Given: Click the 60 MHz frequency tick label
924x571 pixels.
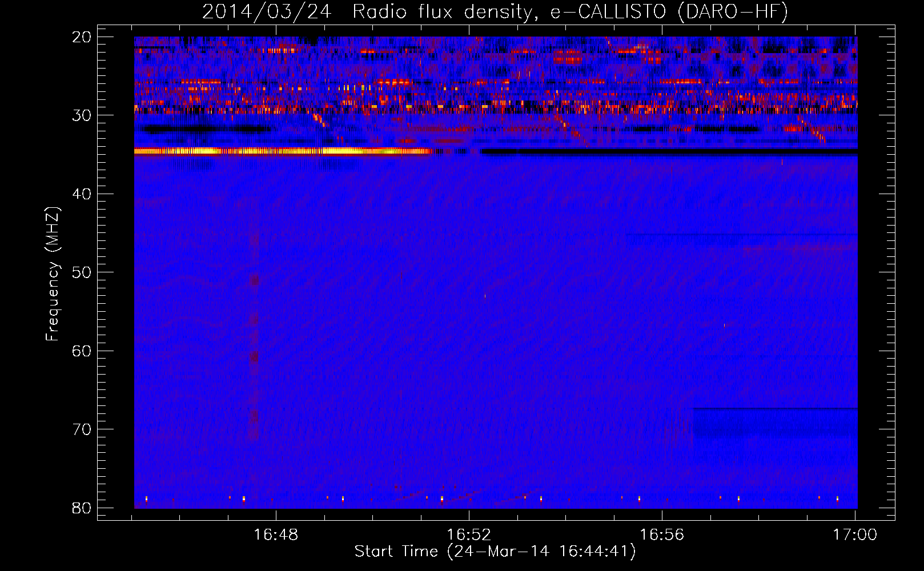Looking at the screenshot, I should 82,351.
